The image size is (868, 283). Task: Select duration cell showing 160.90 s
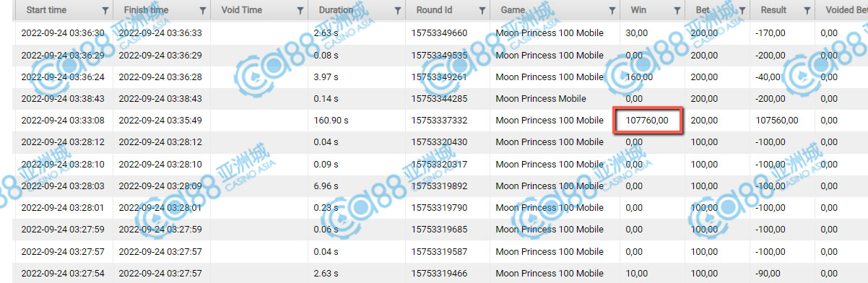click(x=356, y=121)
